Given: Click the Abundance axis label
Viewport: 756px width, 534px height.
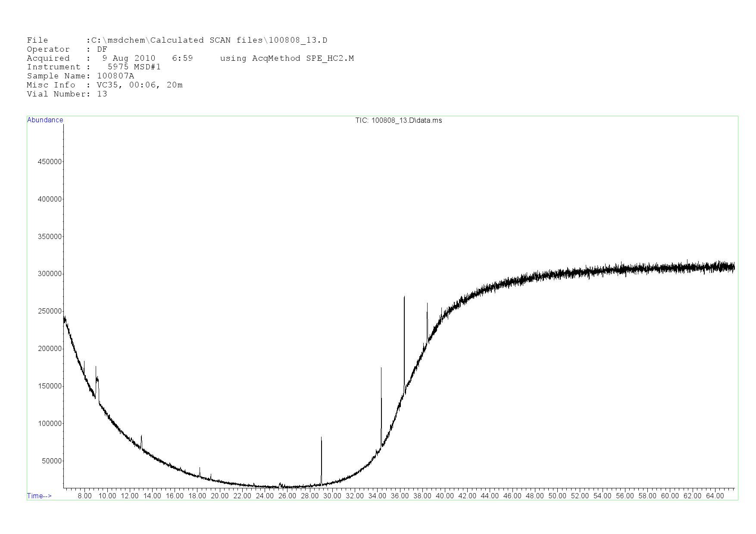Looking at the screenshot, I should click(45, 120).
